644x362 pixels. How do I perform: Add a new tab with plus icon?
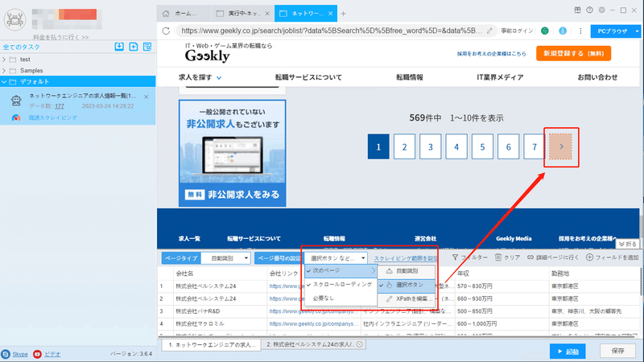(x=344, y=14)
